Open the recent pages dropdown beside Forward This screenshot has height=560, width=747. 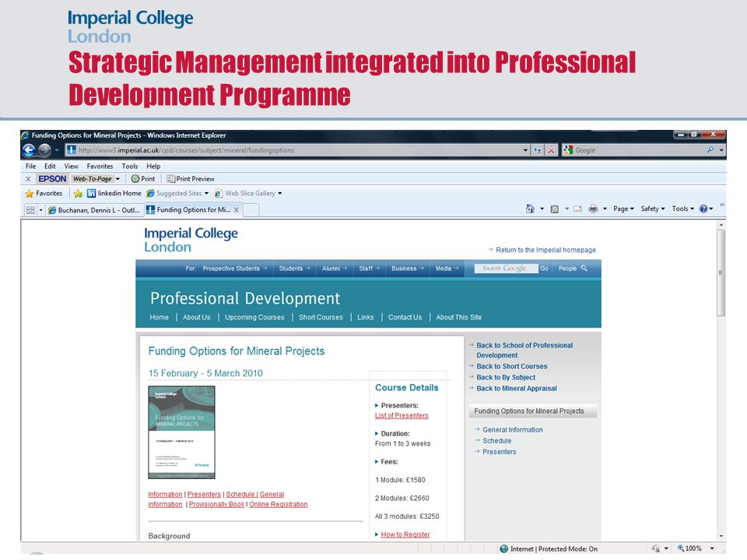tap(57, 150)
